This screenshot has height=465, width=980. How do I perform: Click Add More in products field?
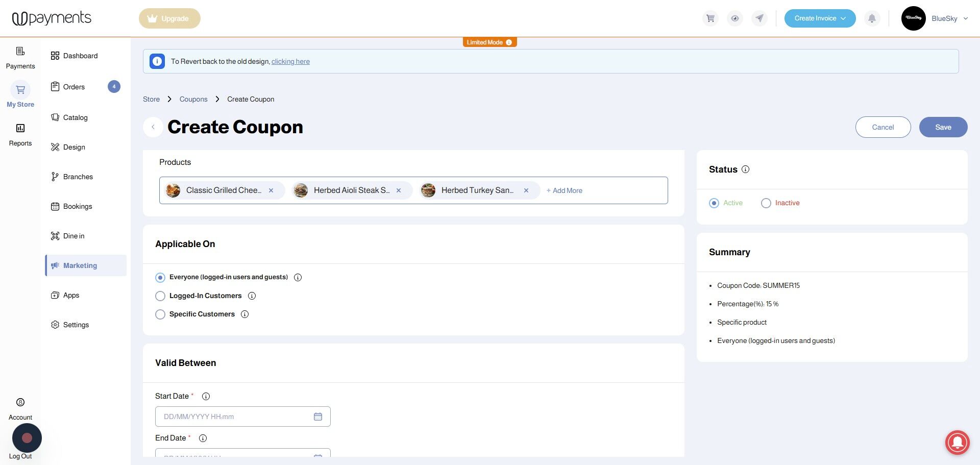[x=564, y=190]
